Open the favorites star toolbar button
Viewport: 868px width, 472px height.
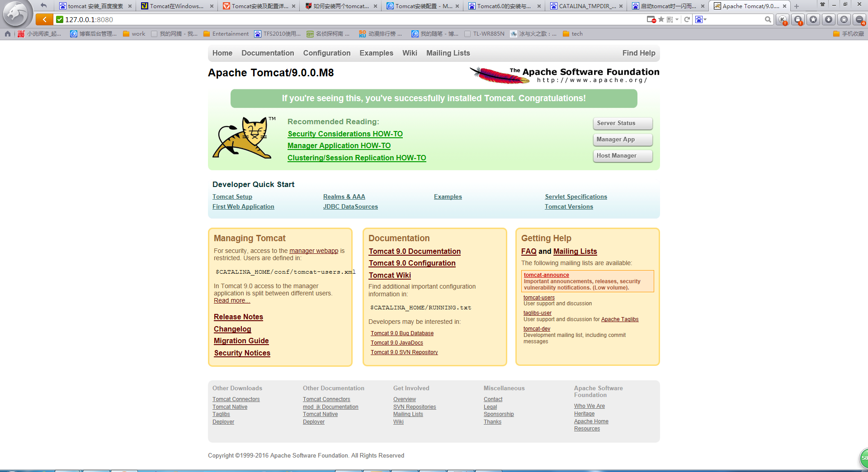pyautogui.click(x=813, y=19)
